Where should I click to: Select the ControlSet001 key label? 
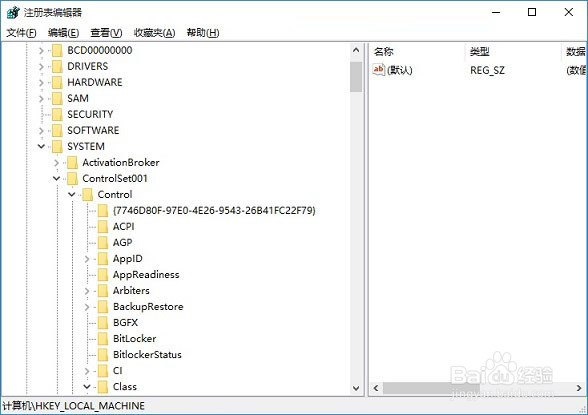(115, 179)
